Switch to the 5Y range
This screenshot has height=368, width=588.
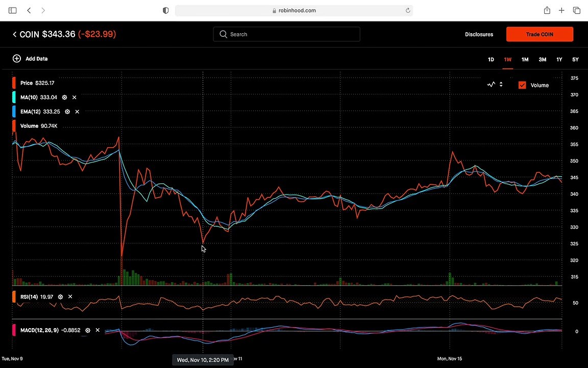click(x=575, y=59)
